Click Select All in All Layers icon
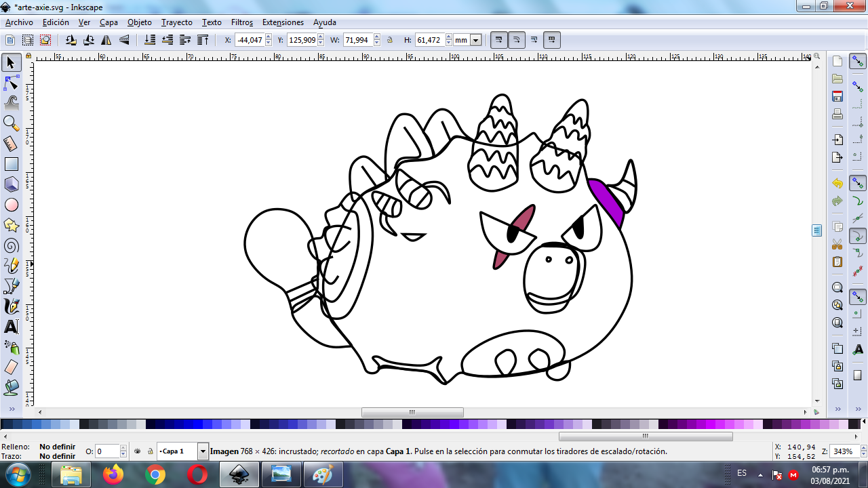 click(x=28, y=40)
